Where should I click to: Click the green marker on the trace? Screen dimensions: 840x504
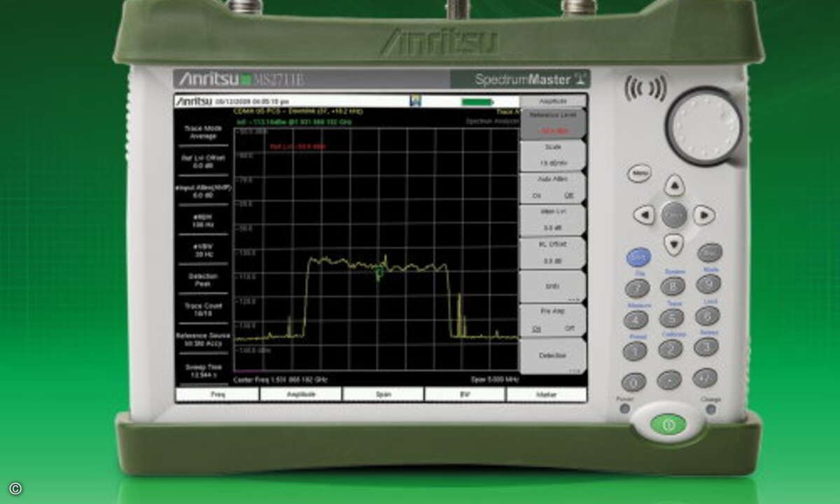pyautogui.click(x=380, y=273)
